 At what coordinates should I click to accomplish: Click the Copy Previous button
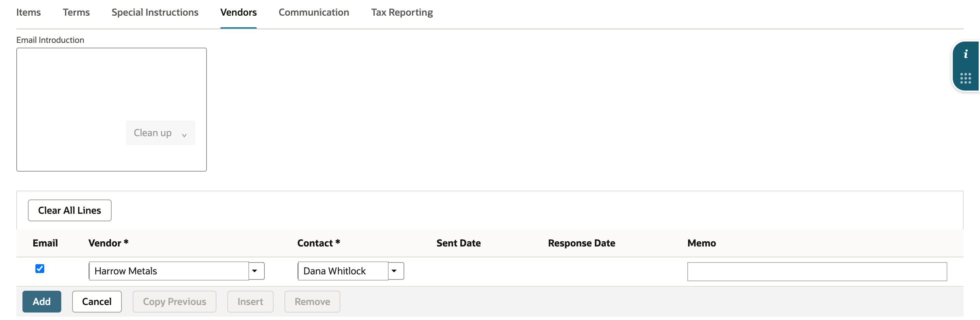(x=175, y=302)
